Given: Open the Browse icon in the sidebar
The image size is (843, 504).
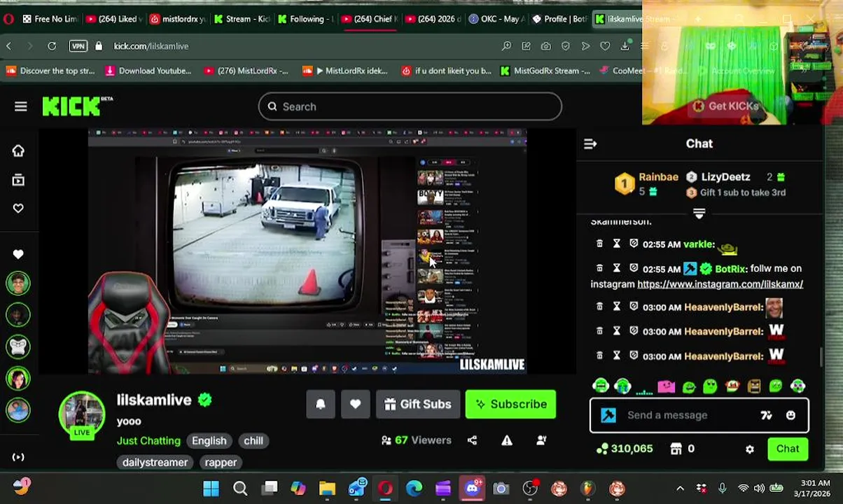Looking at the screenshot, I should point(18,181).
